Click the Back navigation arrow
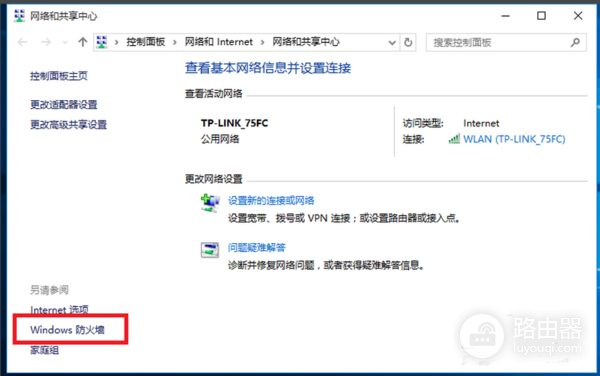This screenshot has width=600, height=376. click(23, 42)
